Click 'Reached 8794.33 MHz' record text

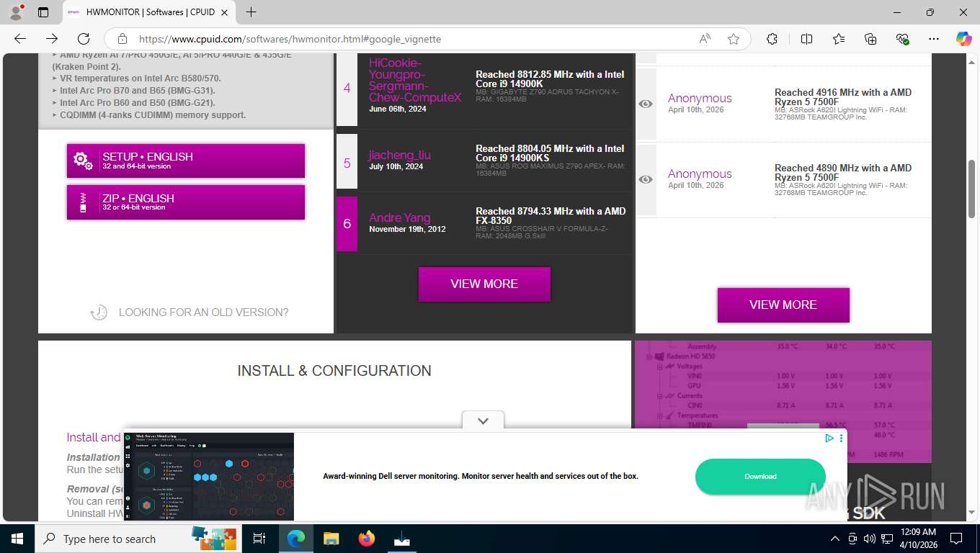(551, 216)
